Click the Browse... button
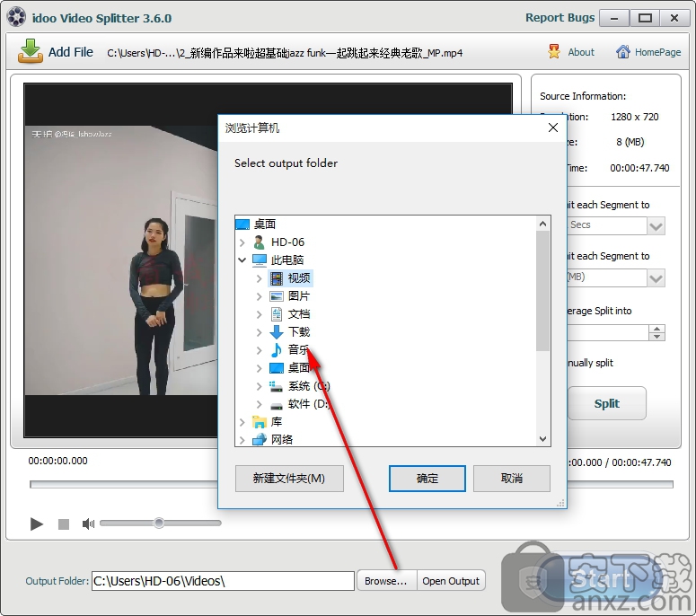 (386, 581)
